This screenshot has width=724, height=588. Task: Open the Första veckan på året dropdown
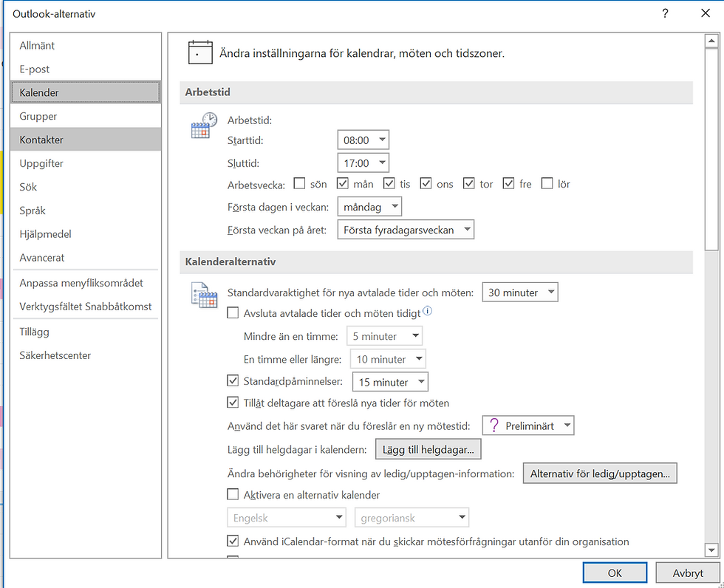[406, 230]
